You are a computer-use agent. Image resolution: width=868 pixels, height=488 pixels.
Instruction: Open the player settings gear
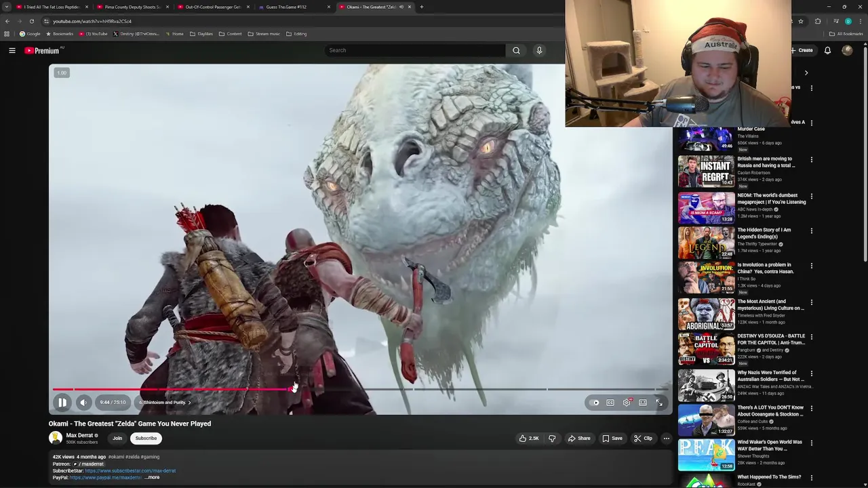(x=627, y=403)
